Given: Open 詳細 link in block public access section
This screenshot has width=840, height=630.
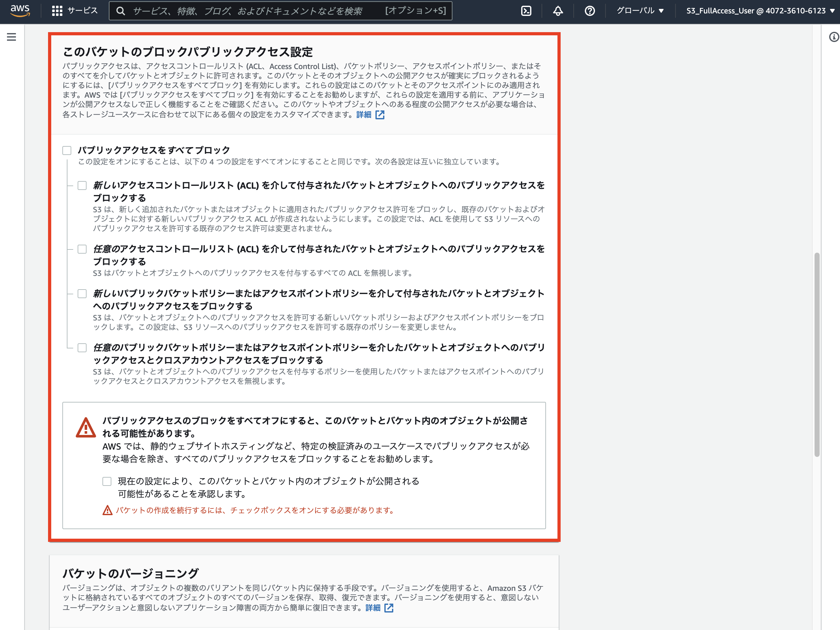Looking at the screenshot, I should tap(363, 115).
